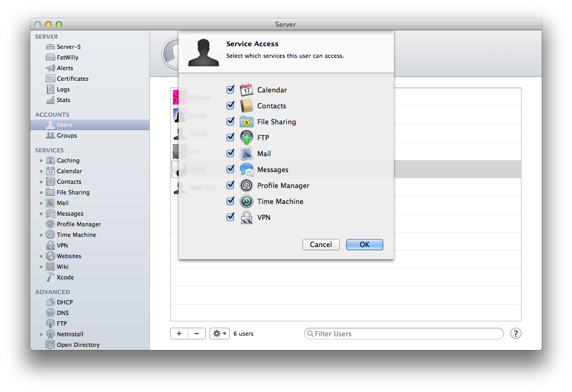Remove selected user with minus button
572x392 pixels.
[197, 333]
